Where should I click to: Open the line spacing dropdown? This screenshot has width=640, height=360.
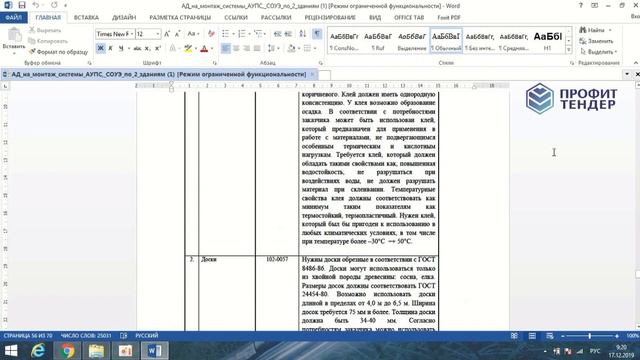pyautogui.click(x=278, y=49)
